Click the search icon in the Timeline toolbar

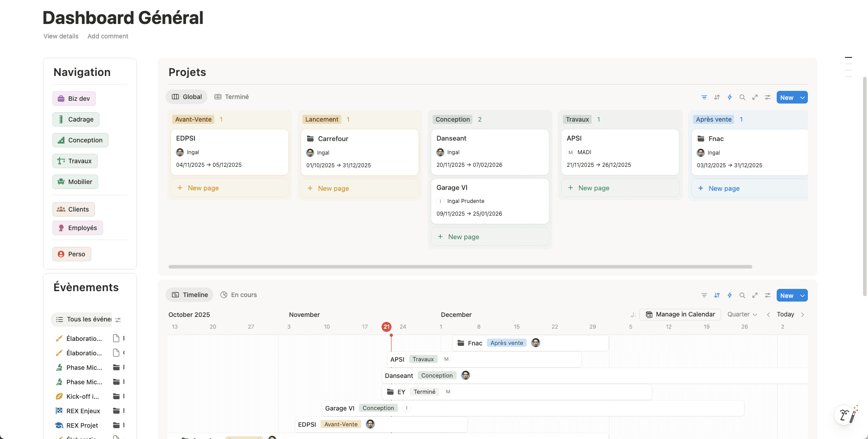[742, 295]
